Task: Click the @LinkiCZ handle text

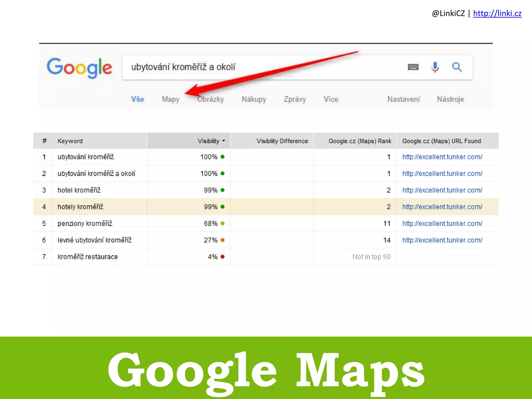Action: click(448, 13)
